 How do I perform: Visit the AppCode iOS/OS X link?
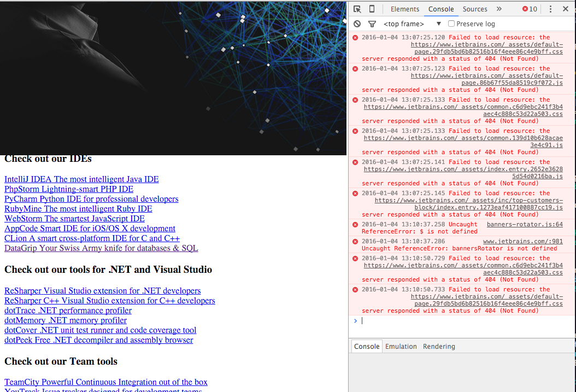(90, 229)
